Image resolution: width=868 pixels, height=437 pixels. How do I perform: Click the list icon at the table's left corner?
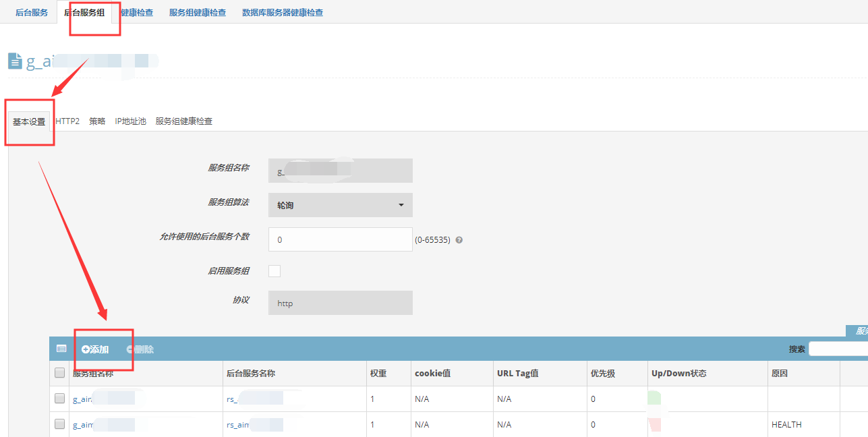point(61,348)
